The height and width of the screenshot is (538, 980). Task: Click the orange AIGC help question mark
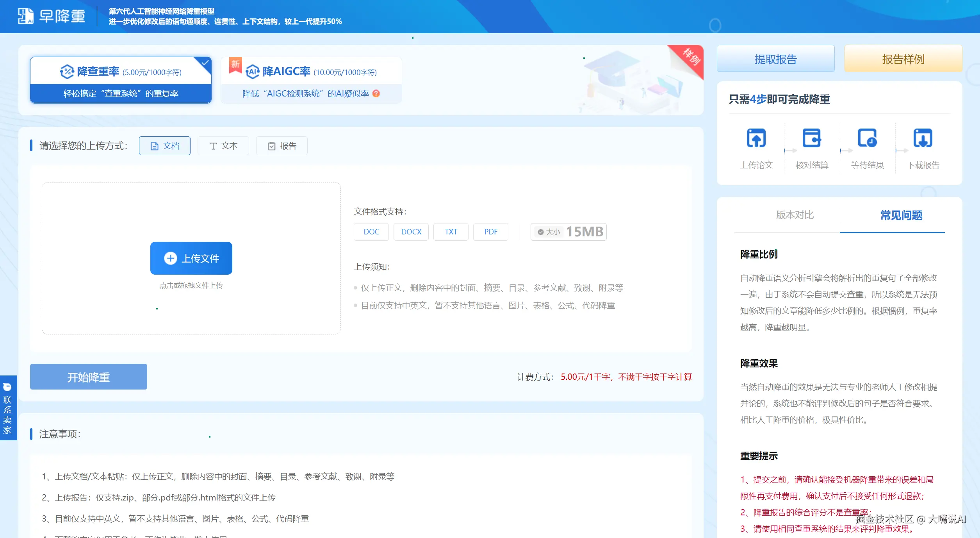click(x=376, y=93)
